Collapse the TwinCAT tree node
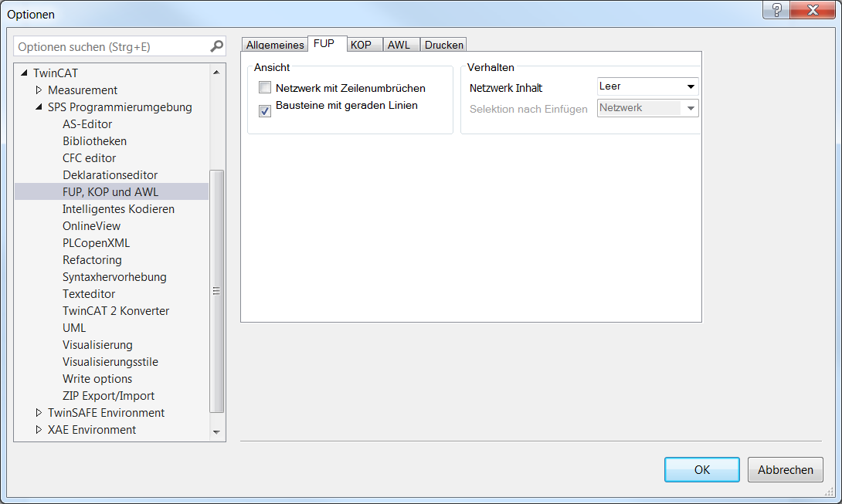This screenshot has width=842, height=504. [x=24, y=73]
